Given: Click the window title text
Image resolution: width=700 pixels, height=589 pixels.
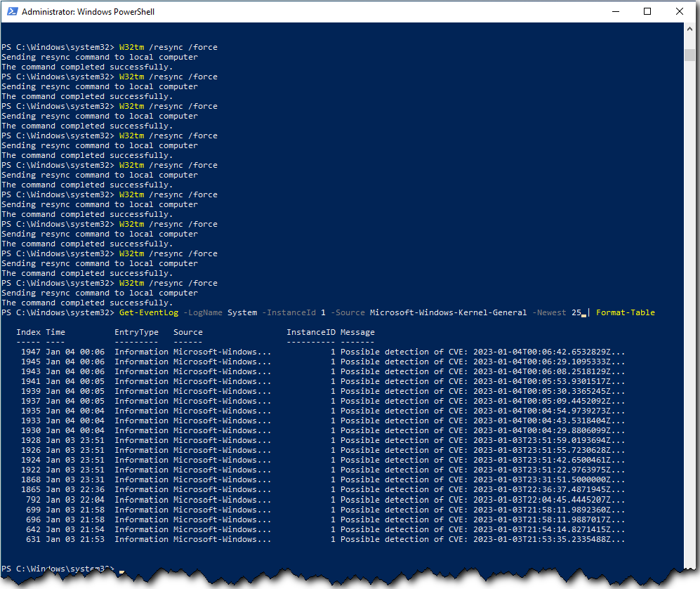Looking at the screenshot, I should (88, 12).
